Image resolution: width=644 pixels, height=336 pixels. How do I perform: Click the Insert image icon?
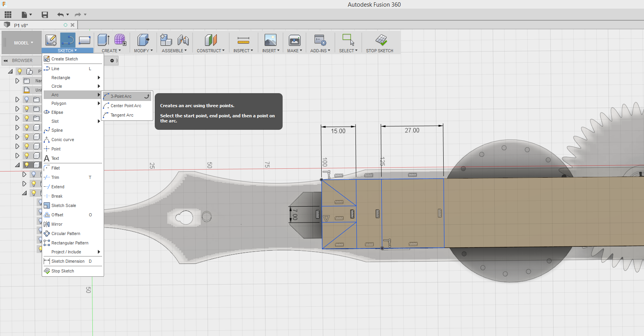pyautogui.click(x=270, y=40)
